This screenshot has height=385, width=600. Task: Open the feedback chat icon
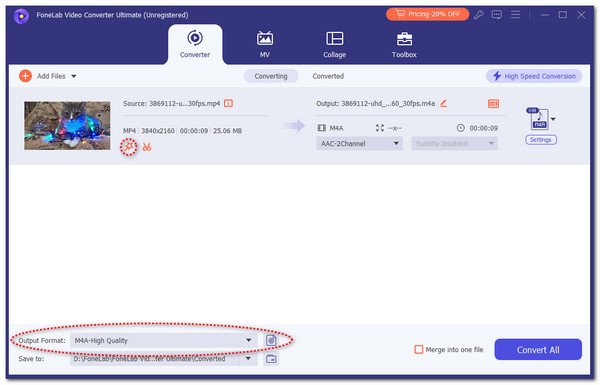pyautogui.click(x=497, y=15)
